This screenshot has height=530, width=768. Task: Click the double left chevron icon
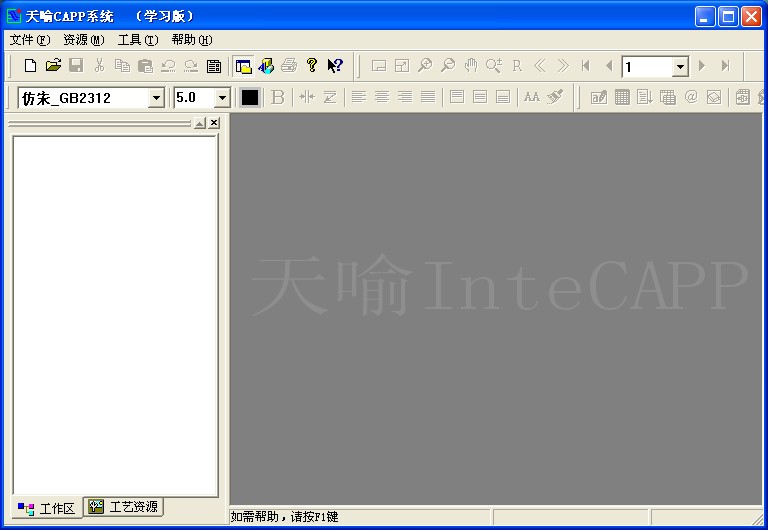tap(540, 66)
